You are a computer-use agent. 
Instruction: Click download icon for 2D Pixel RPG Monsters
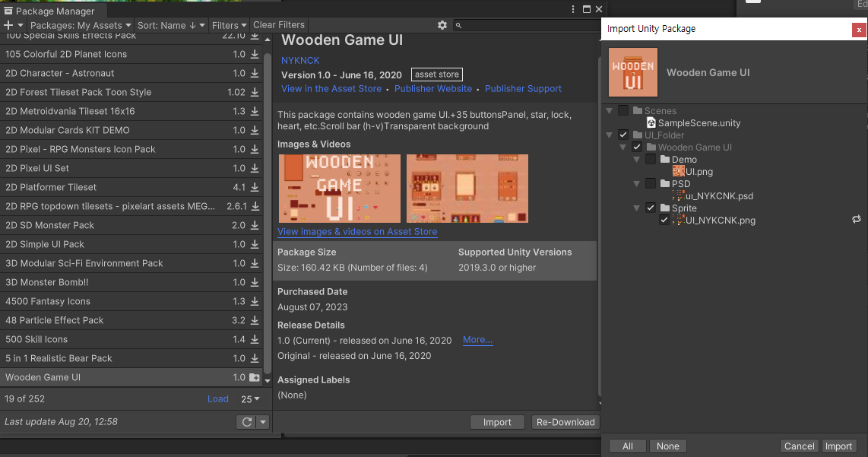pos(255,149)
